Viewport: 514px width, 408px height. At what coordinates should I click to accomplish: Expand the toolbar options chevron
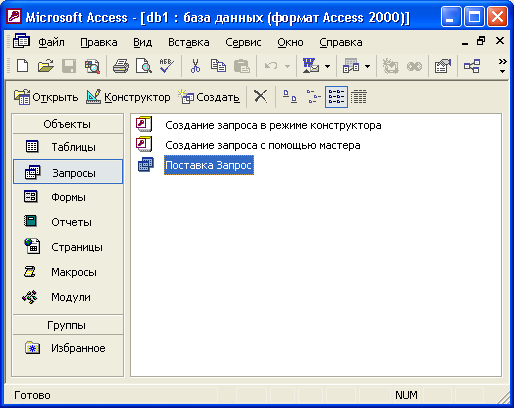click(x=502, y=66)
